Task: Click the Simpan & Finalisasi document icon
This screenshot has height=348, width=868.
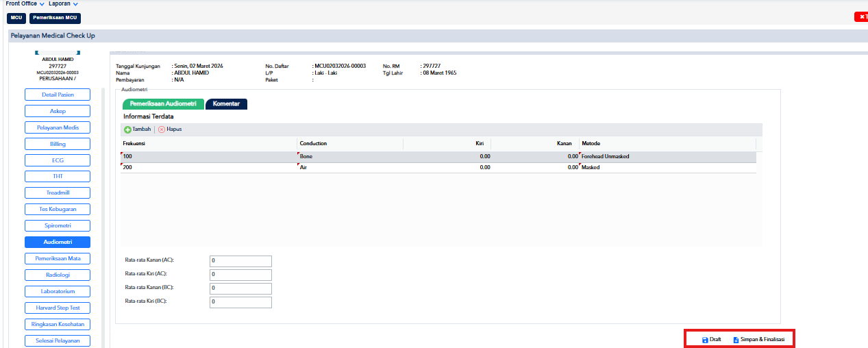Action: coord(736,340)
